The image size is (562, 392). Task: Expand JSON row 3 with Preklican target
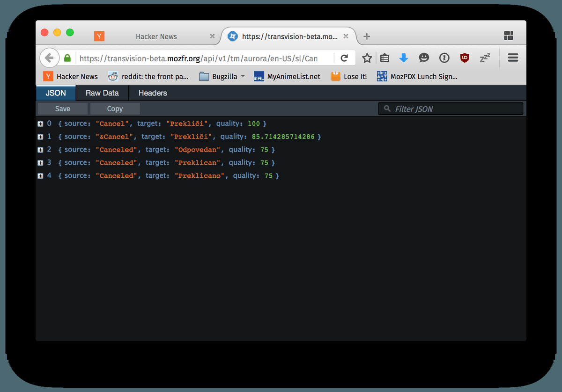40,163
